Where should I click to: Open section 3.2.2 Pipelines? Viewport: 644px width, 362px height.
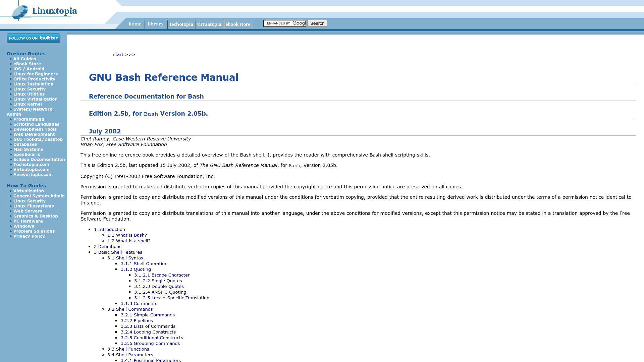coord(137,320)
